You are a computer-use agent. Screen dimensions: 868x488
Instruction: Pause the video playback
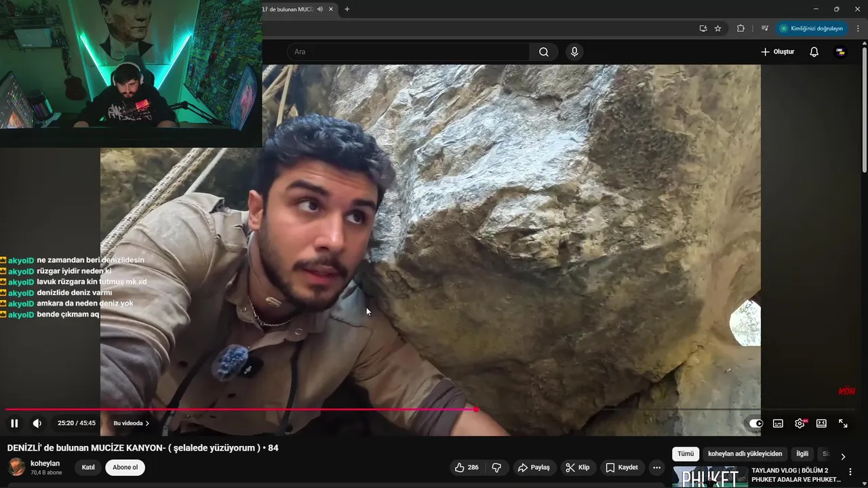click(x=14, y=423)
